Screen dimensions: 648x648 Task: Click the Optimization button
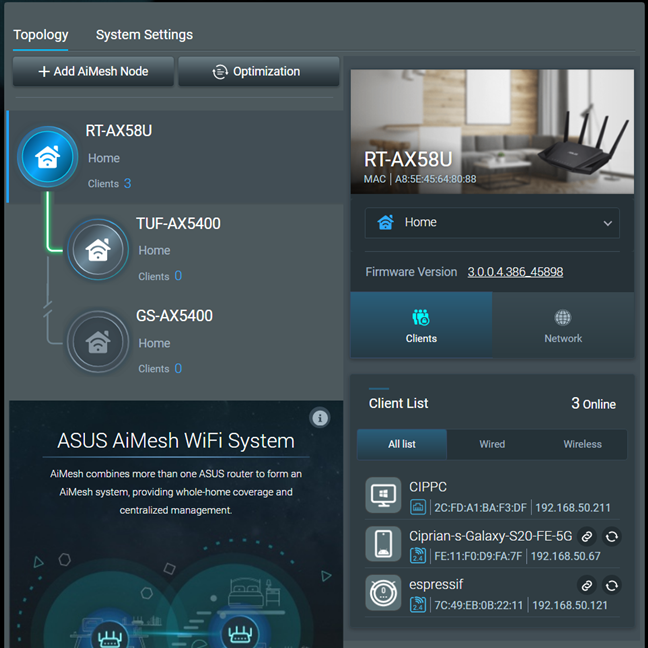pos(259,71)
